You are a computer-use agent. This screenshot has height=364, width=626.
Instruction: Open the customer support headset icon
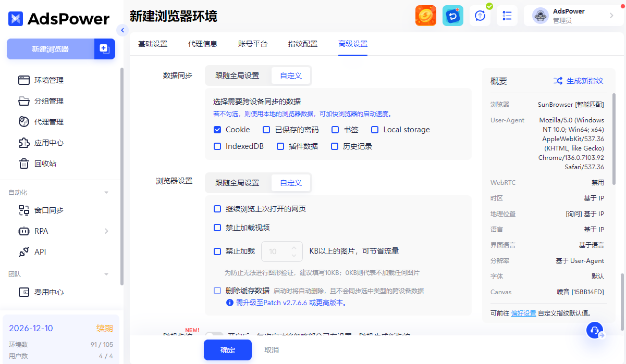(595, 331)
